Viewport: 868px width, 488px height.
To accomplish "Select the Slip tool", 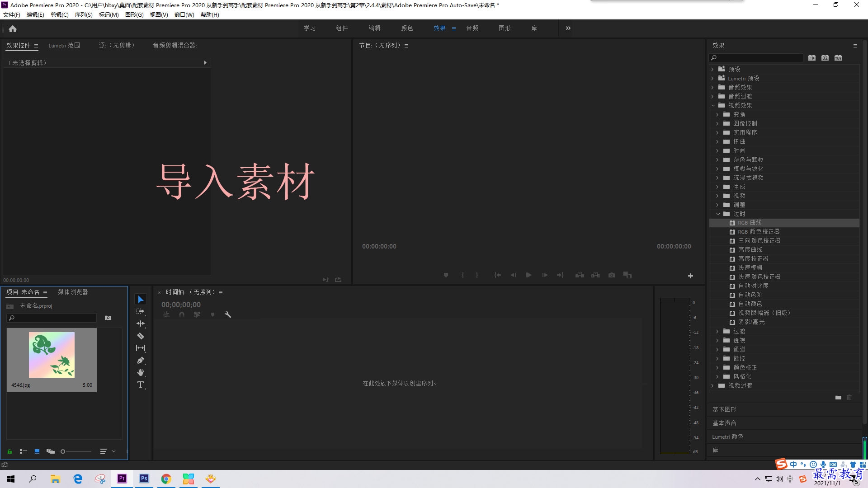I will click(x=141, y=348).
